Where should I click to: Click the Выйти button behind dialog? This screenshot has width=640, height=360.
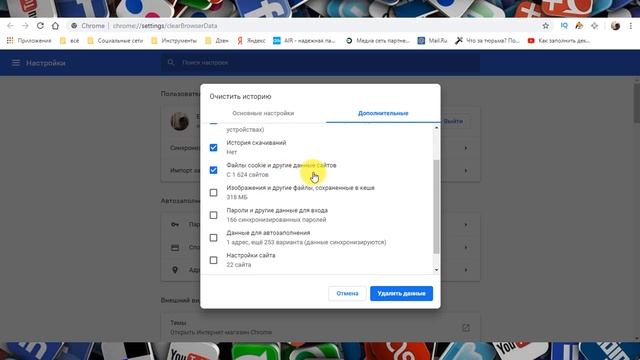point(453,121)
